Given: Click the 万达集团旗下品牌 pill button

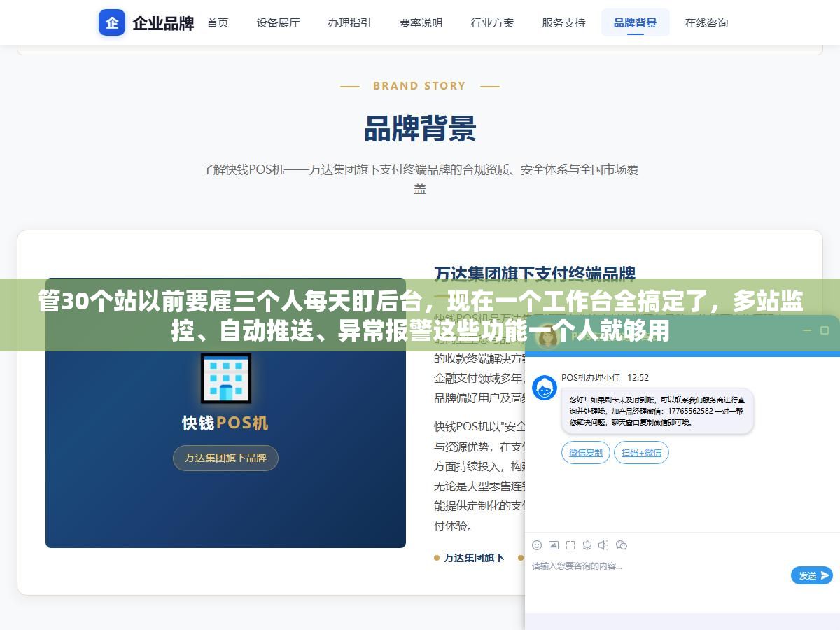Looking at the screenshot, I should pyautogui.click(x=225, y=458).
